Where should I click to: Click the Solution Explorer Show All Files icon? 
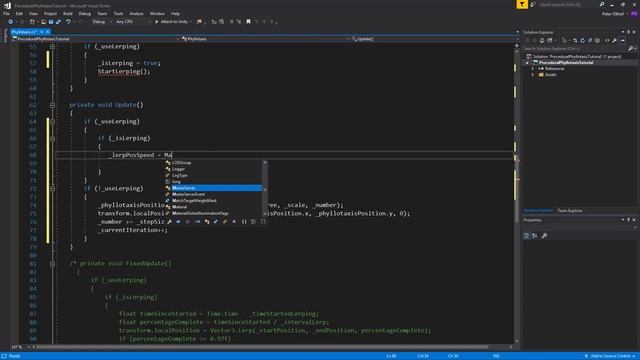pyautogui.click(x=598, y=40)
